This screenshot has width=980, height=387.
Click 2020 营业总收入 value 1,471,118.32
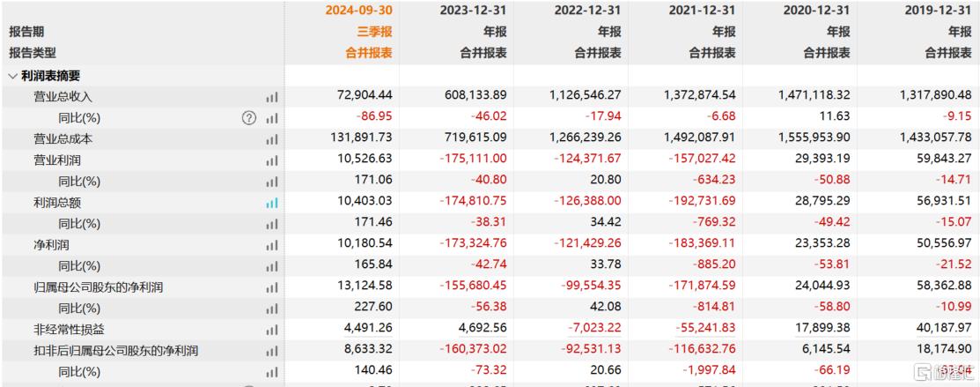pos(814,96)
